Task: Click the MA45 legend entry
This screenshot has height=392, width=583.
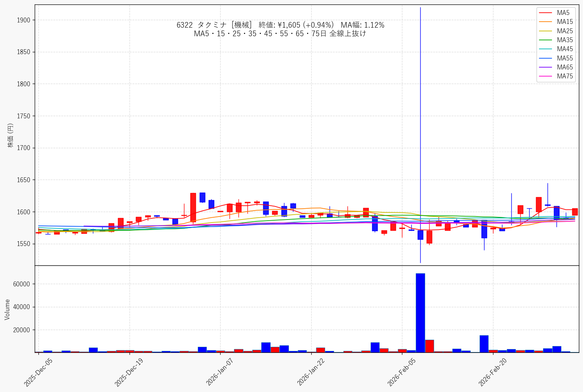Action: point(556,49)
